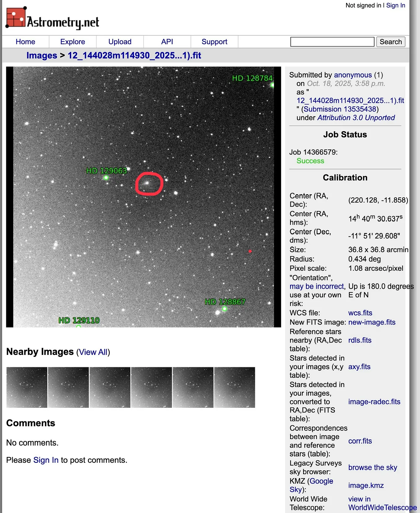Open 'browse the sky' Legacy Surveys link
The width and height of the screenshot is (420, 513).
[x=373, y=468]
